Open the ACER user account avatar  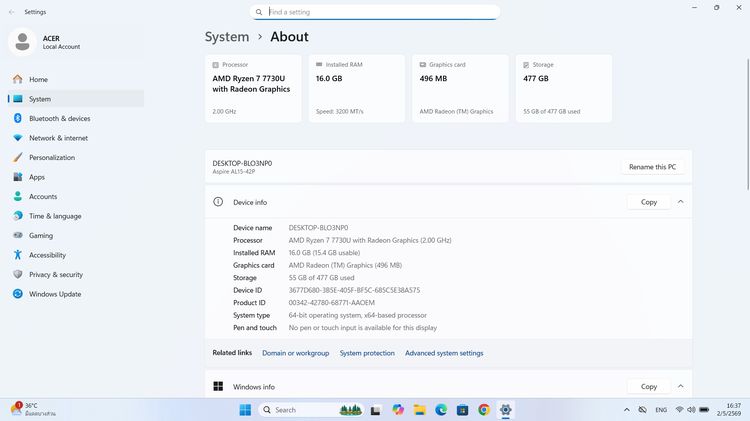[x=22, y=42]
